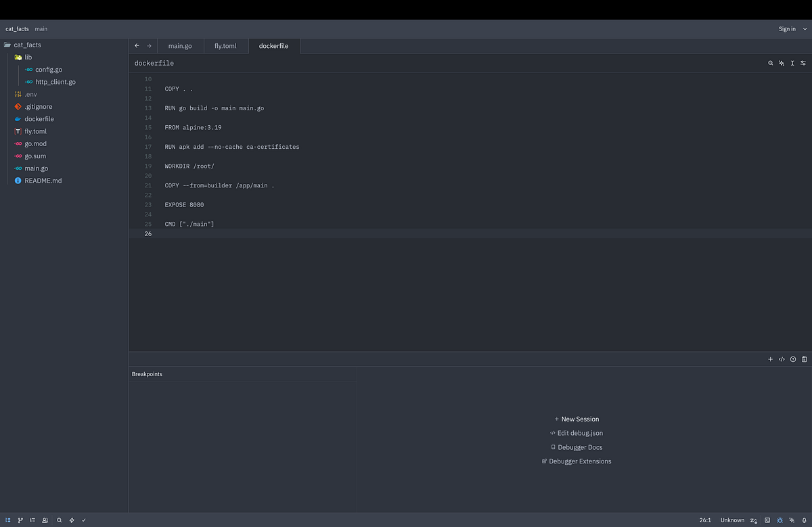This screenshot has height=527, width=812.
Task: Click the Zed edit prediction icon
Action: (754, 520)
